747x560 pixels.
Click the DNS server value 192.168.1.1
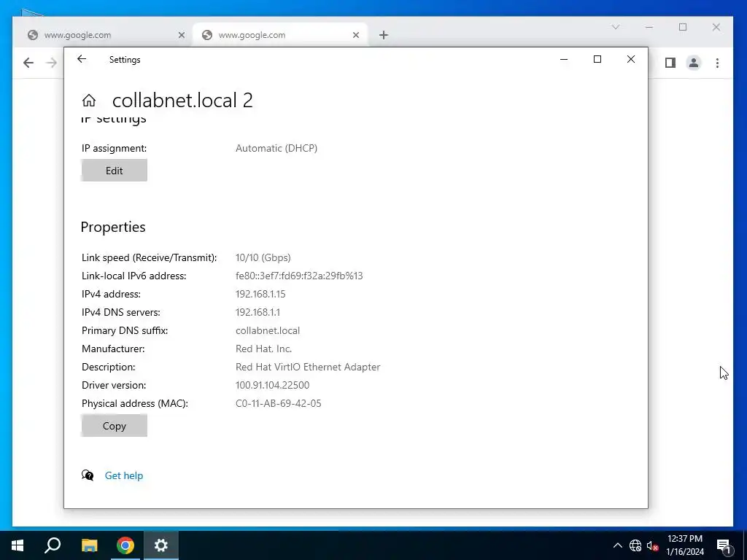pyautogui.click(x=258, y=312)
